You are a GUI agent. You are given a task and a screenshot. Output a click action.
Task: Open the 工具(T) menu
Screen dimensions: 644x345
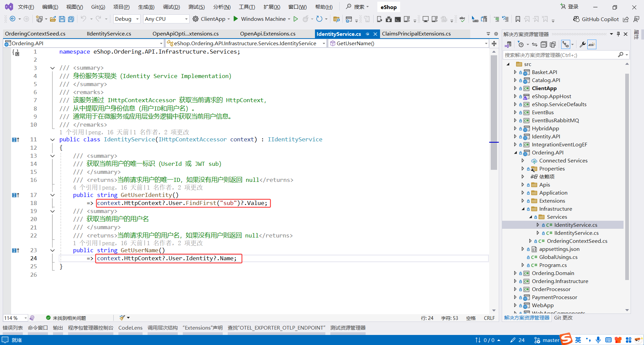click(x=247, y=7)
